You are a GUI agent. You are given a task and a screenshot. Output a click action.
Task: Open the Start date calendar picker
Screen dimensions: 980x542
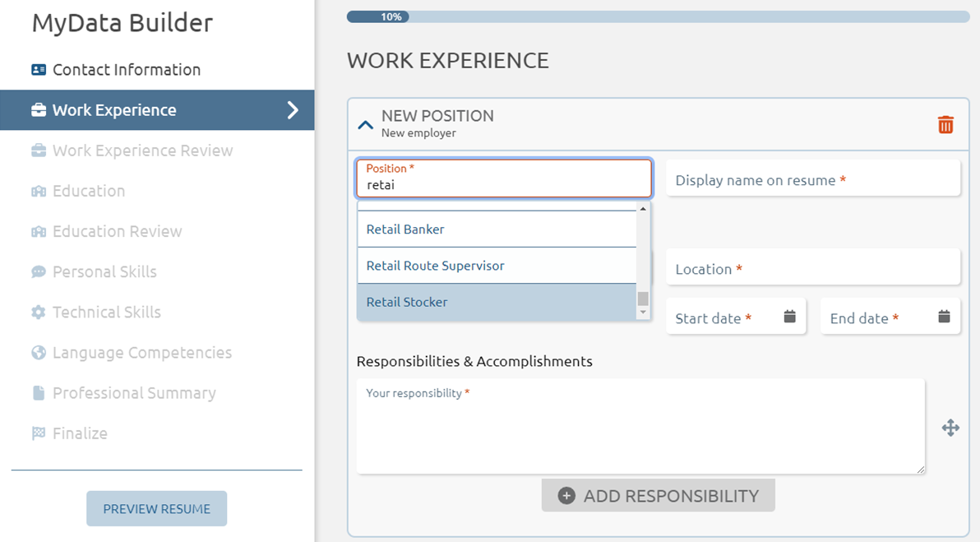789,317
